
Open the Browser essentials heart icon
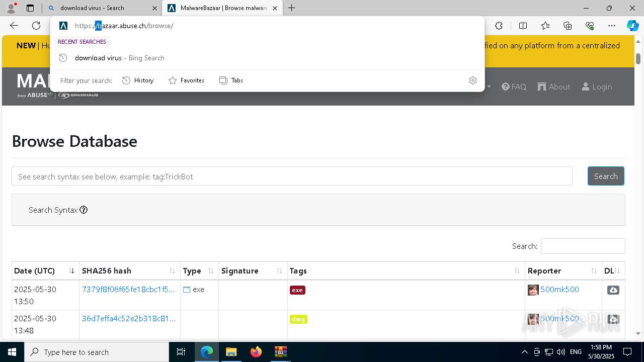pyautogui.click(x=590, y=26)
